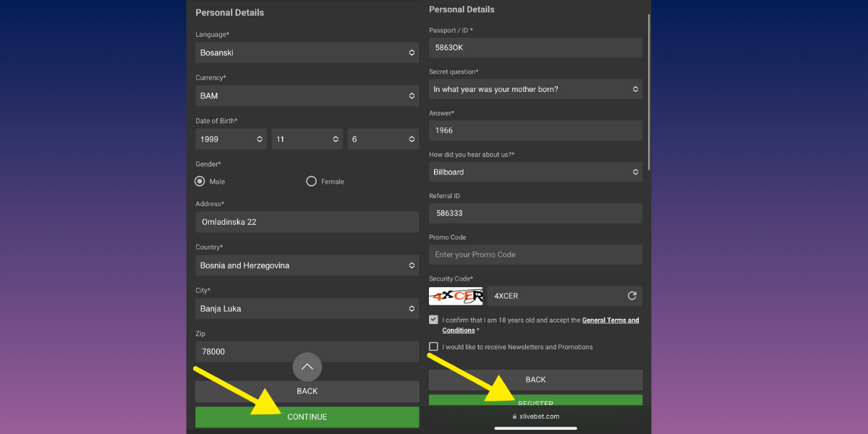Select the Female gender radio button
The width and height of the screenshot is (868, 434).
pyautogui.click(x=311, y=182)
